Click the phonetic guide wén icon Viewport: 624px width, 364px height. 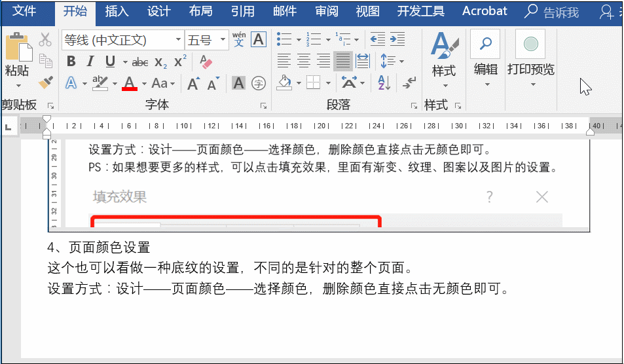pos(239,39)
